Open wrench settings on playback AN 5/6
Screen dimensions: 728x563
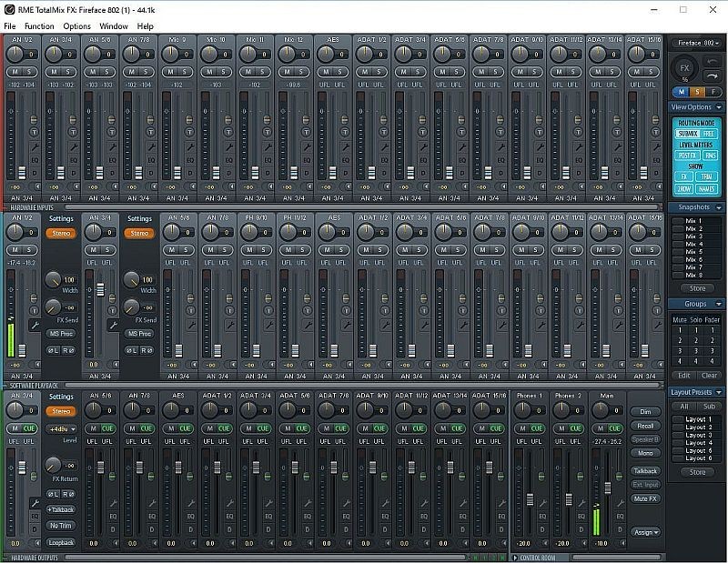pyautogui.click(x=191, y=326)
